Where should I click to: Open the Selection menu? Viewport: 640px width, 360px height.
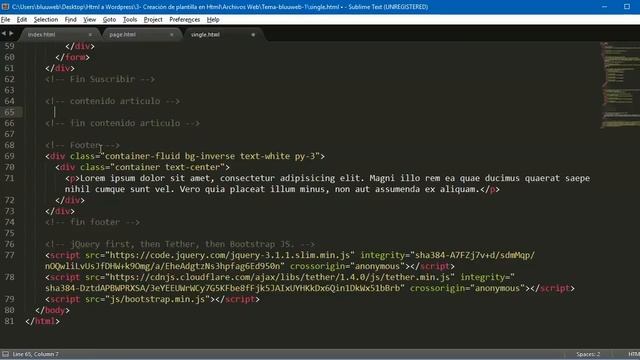[46, 20]
